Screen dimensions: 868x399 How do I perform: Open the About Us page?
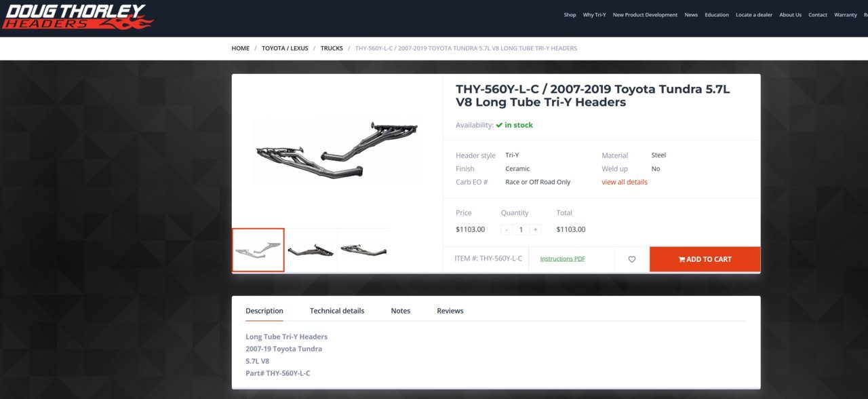(790, 15)
